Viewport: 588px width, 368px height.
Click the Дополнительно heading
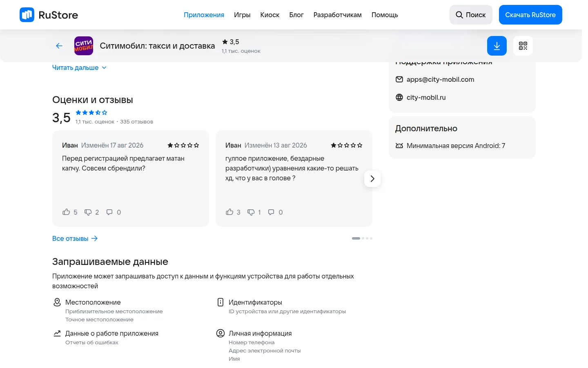(x=426, y=128)
